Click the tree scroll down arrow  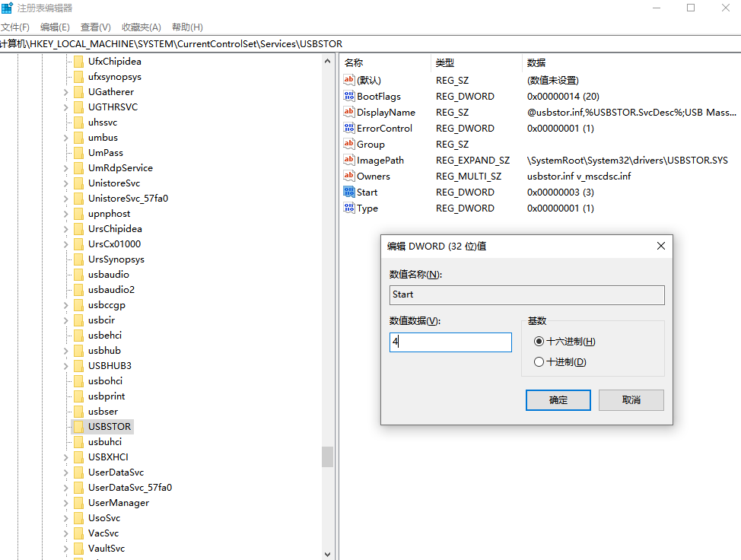(x=327, y=555)
